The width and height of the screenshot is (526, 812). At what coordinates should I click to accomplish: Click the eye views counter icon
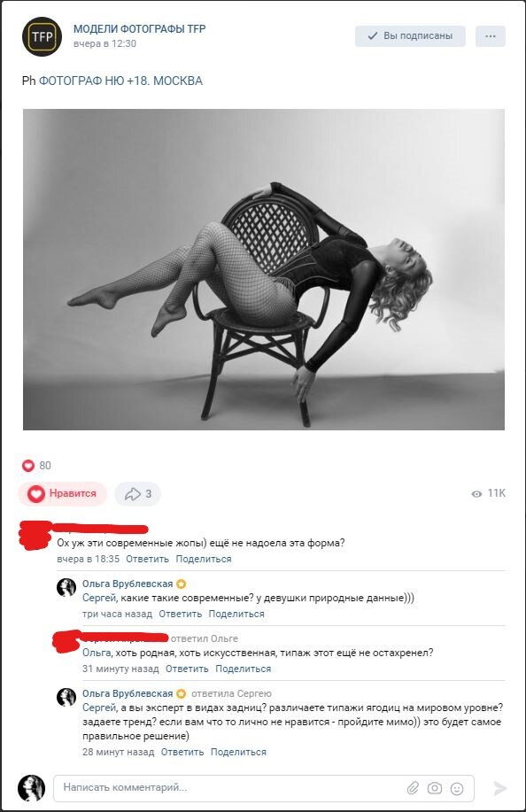(476, 494)
